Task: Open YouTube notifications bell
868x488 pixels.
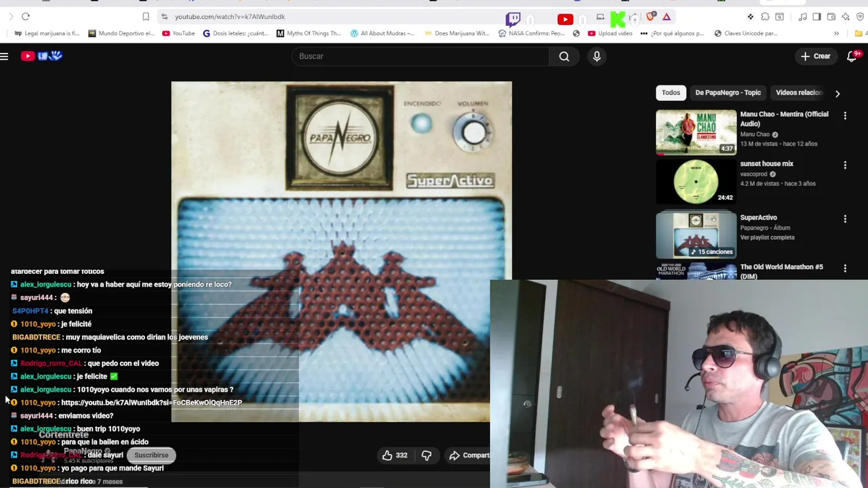Action: (x=852, y=56)
